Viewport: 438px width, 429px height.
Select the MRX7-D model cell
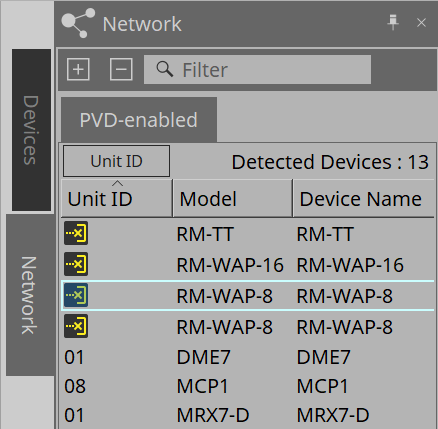coord(213,415)
